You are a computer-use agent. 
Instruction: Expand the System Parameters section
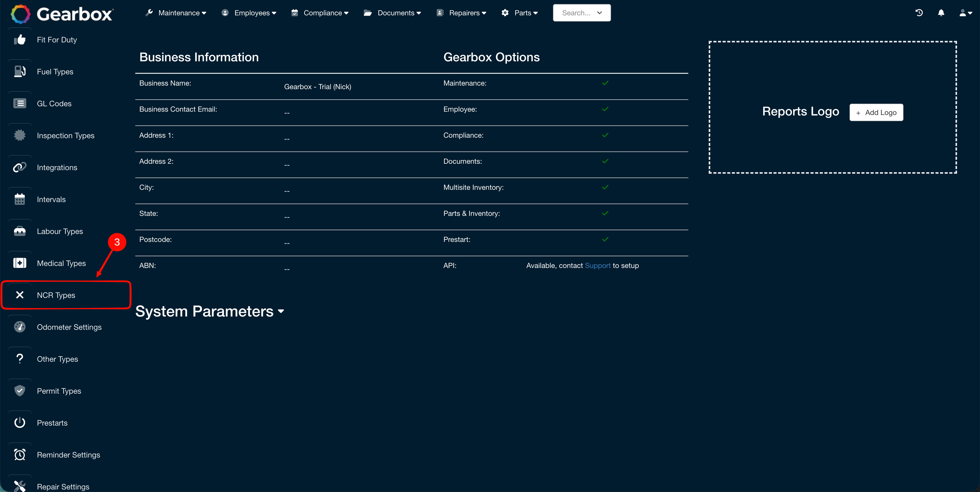tap(210, 311)
